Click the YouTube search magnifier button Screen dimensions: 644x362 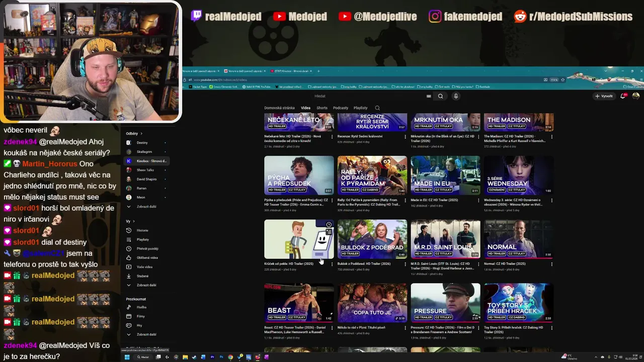pyautogui.click(x=440, y=96)
